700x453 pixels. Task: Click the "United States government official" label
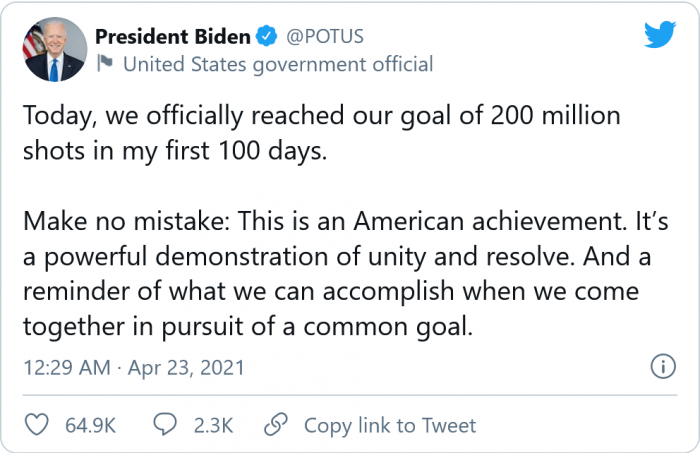click(x=277, y=65)
